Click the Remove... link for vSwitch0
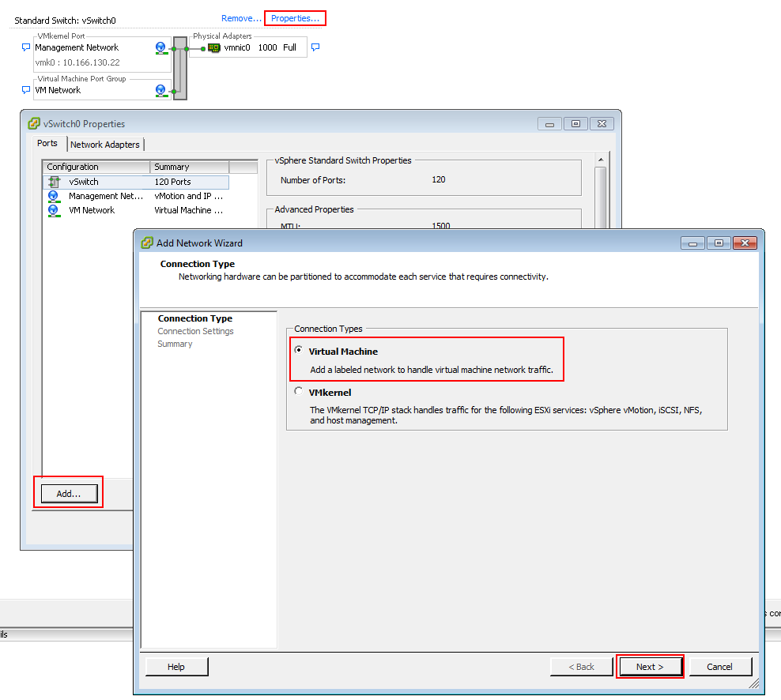The width and height of the screenshot is (781, 700). coord(242,18)
